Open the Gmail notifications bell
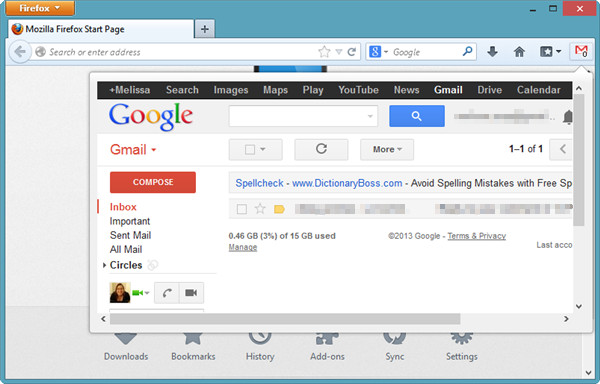The height and width of the screenshot is (384, 600). click(x=568, y=117)
